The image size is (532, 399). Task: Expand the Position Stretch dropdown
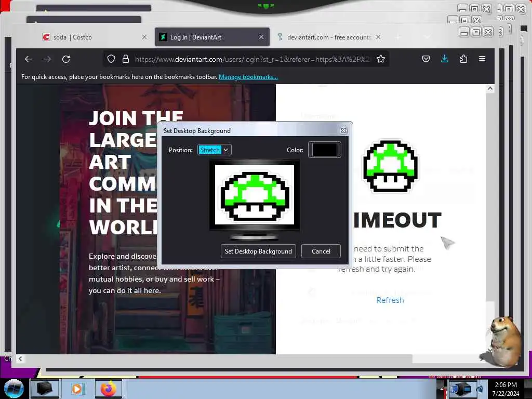[215, 150]
